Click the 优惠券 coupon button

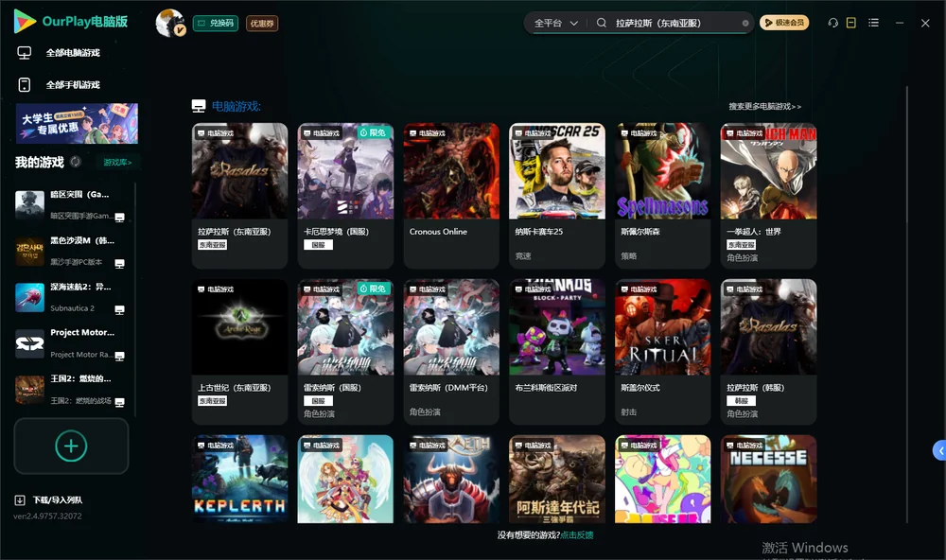click(x=262, y=24)
